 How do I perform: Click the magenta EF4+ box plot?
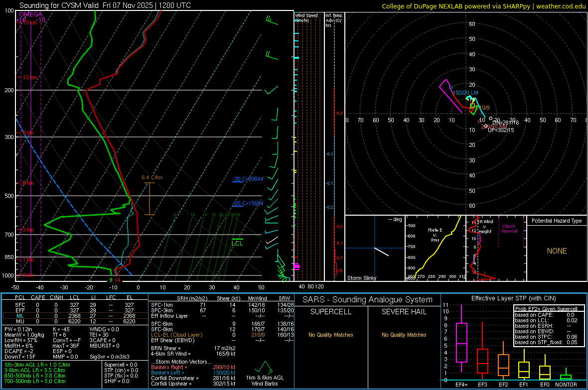pos(461,338)
